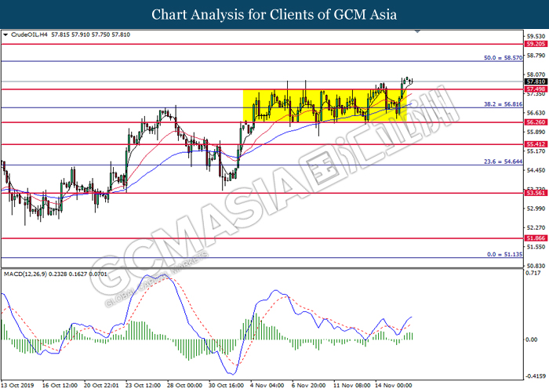Click the 23 Oct 12:00 time label
Image resolution: width=549 pixels, height=392 pixels.
point(144,386)
